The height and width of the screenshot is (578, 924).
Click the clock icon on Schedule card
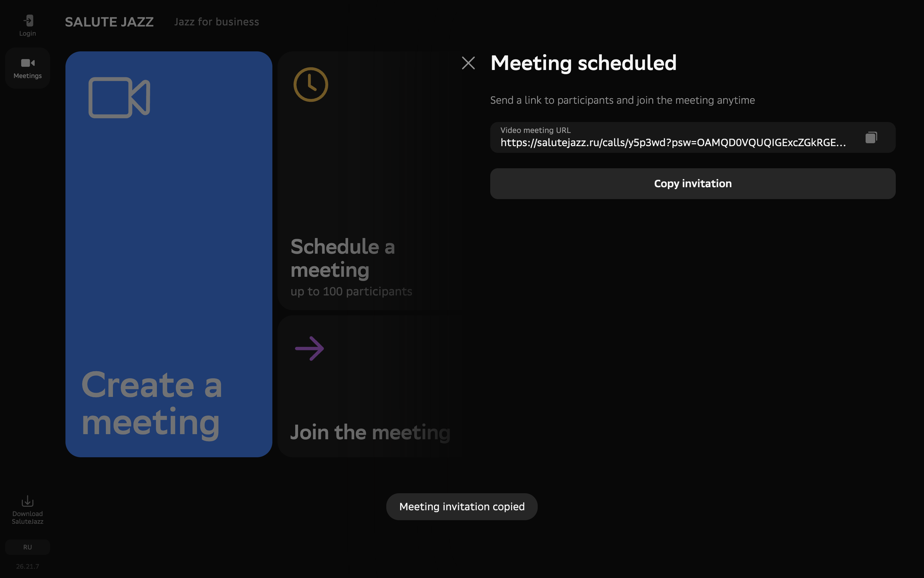(x=311, y=84)
